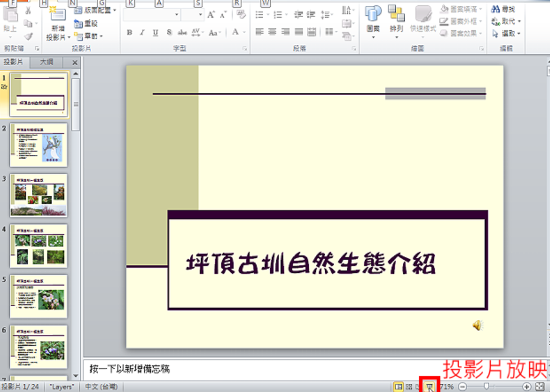Toggle align text right
This screenshot has height=392, width=550.
286,32
